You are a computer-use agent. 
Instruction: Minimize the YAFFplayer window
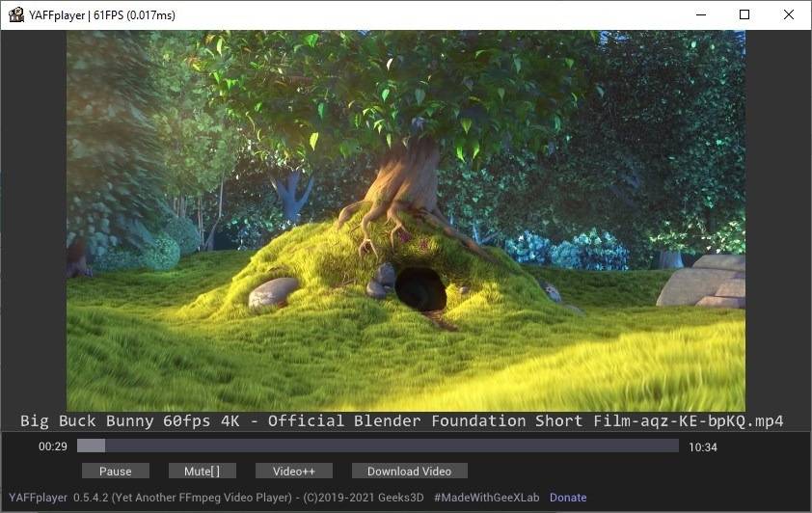tap(701, 14)
